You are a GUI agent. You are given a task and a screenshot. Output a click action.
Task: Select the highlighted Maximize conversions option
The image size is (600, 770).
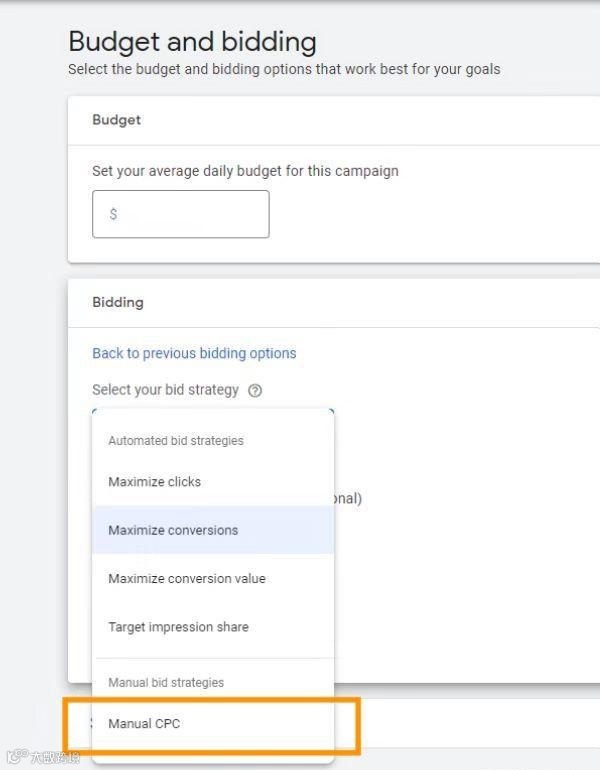(173, 530)
